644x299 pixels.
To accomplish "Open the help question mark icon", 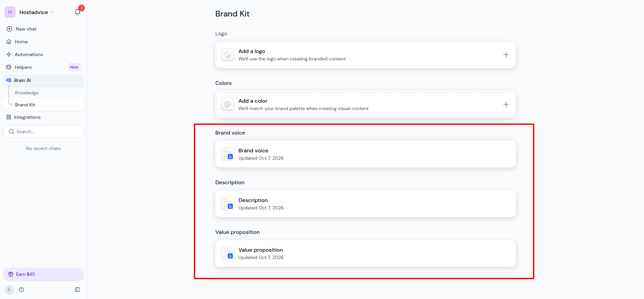I will coord(21,290).
